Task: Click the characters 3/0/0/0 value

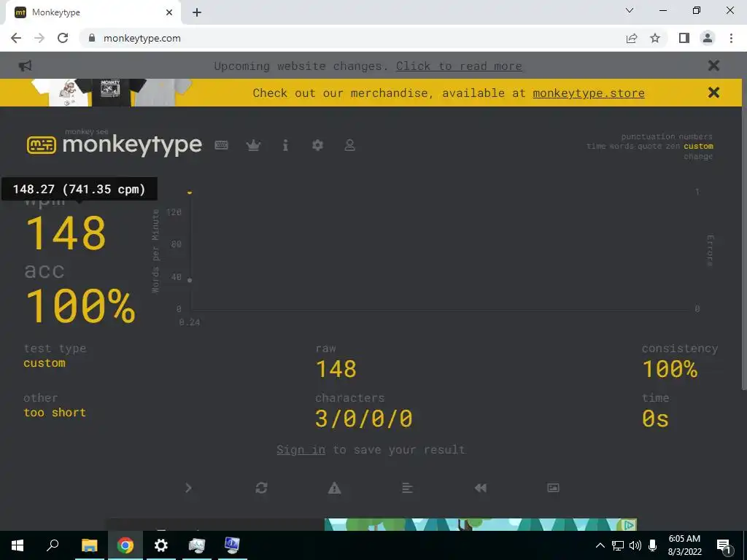Action: (x=363, y=419)
